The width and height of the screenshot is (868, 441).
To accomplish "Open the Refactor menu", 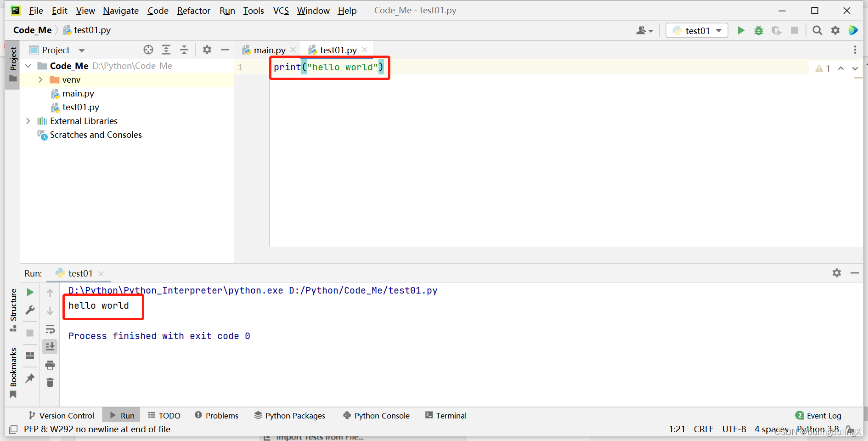I will click(193, 11).
